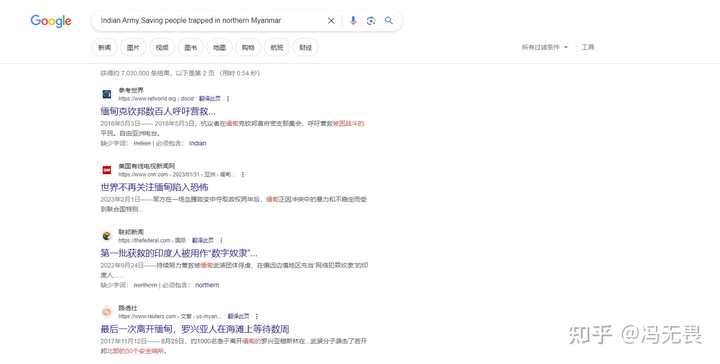Image resolution: width=720 pixels, height=364 pixels.
Task: Open result 第一批获救的印度人被用作数字奴隶
Action: [x=179, y=253]
